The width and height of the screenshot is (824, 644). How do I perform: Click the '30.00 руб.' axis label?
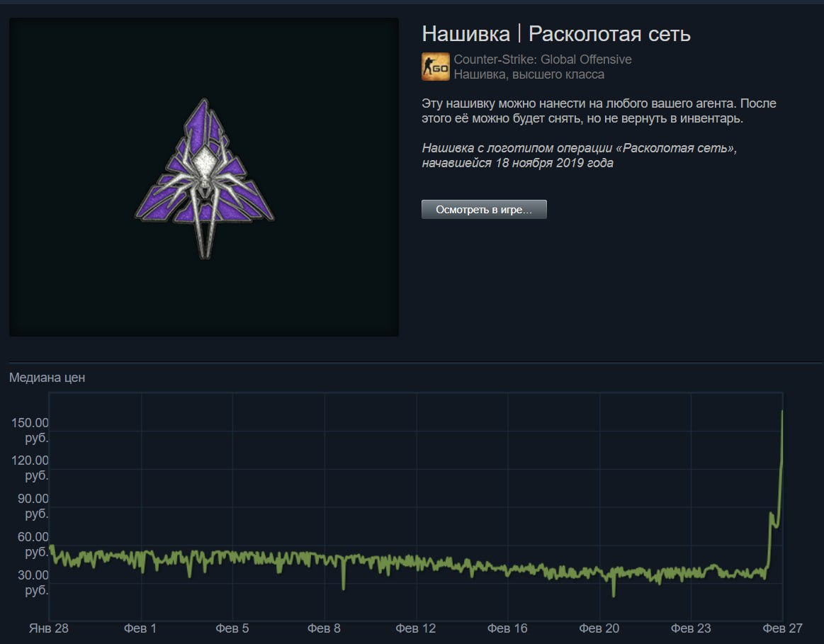[x=33, y=583]
